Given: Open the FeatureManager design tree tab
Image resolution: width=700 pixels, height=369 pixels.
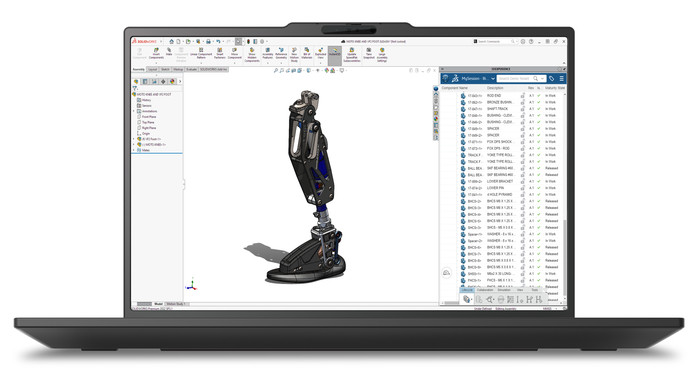Looking at the screenshot, I should (136, 82).
